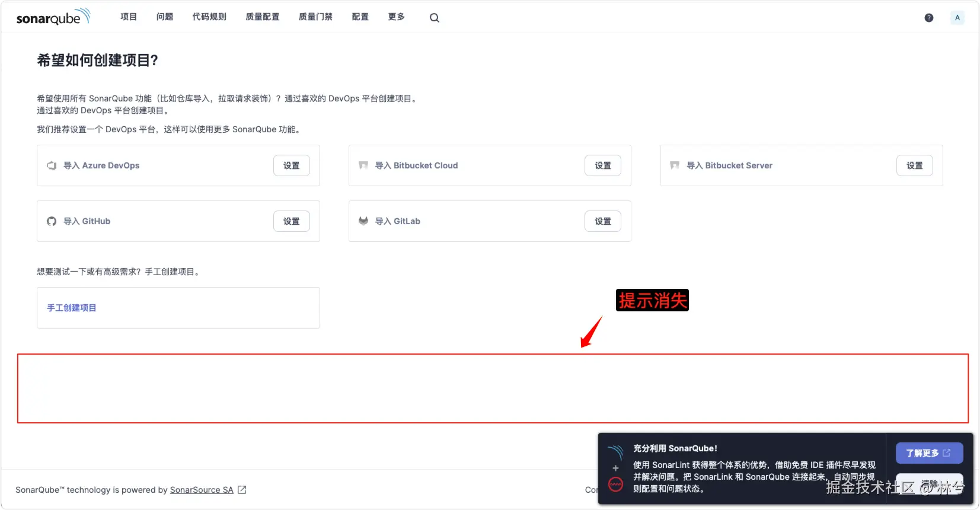Image resolution: width=980 pixels, height=510 pixels.
Task: Click the GitHub octocat icon
Action: 52,221
